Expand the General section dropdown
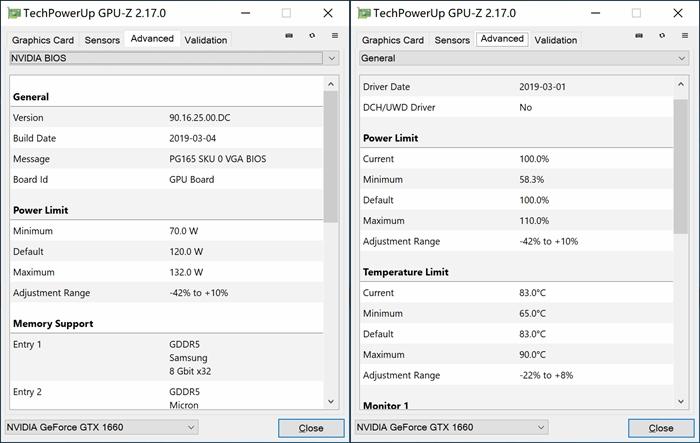The image size is (700, 443). tap(681, 58)
